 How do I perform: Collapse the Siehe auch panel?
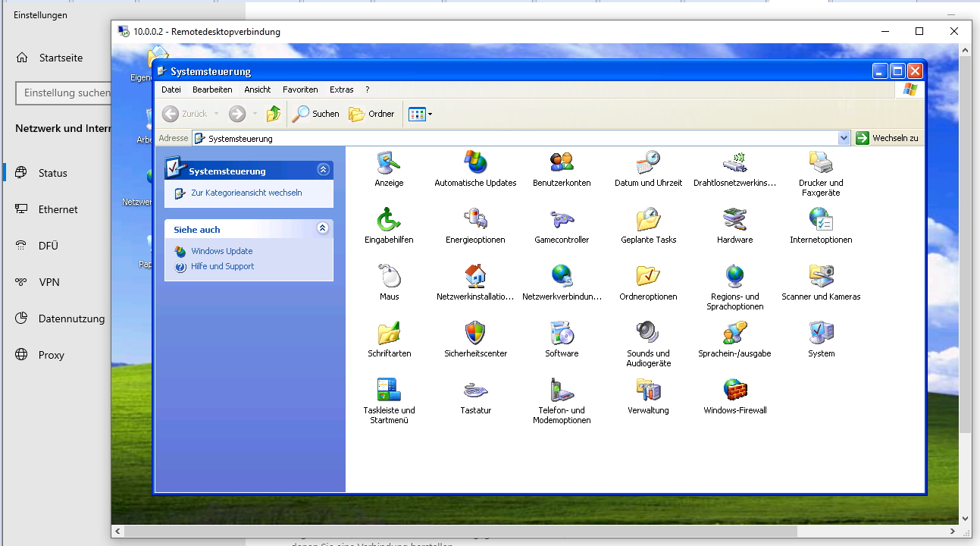pyautogui.click(x=323, y=227)
